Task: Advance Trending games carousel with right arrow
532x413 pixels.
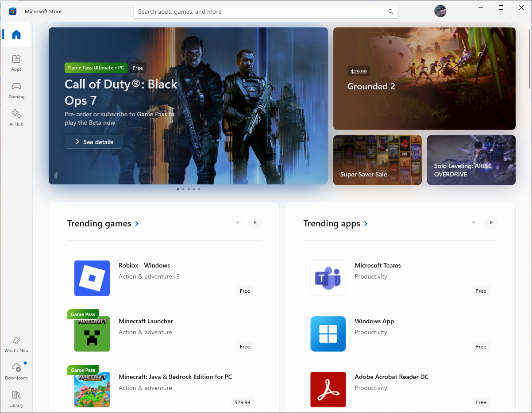Action: pos(254,222)
